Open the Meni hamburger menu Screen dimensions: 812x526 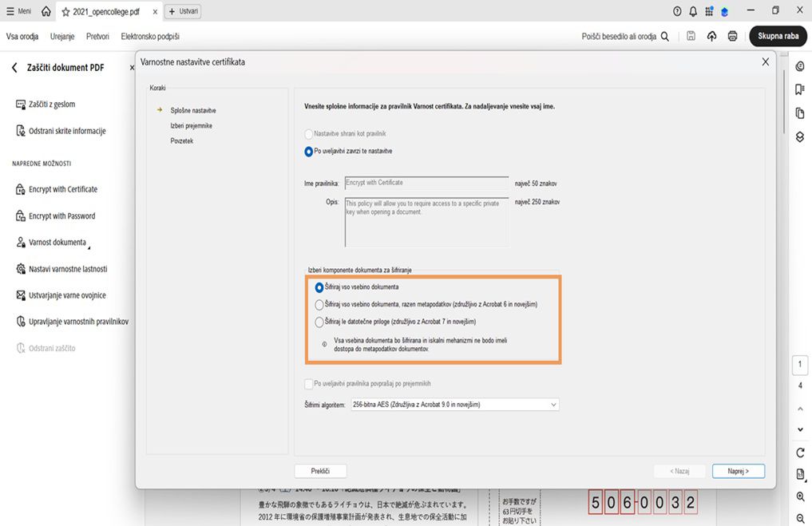[18, 11]
